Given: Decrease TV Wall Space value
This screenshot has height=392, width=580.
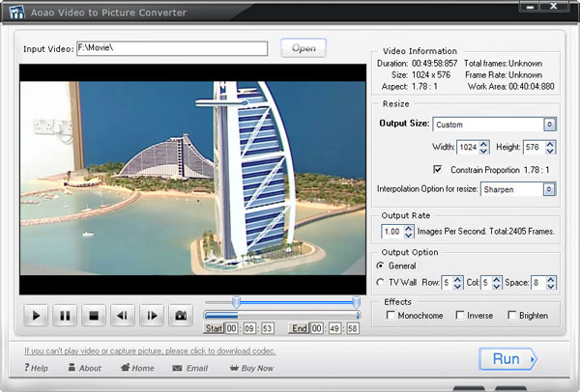Looking at the screenshot, I should click(551, 287).
